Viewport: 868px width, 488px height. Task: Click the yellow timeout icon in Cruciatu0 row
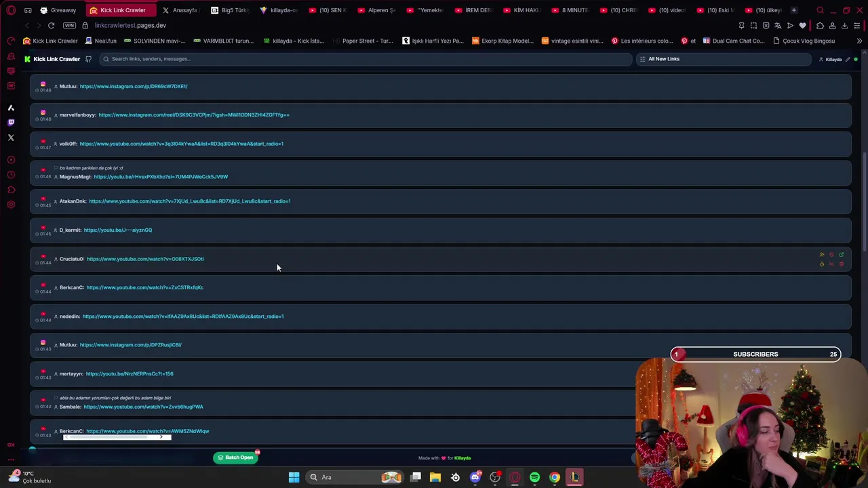pyautogui.click(x=822, y=264)
